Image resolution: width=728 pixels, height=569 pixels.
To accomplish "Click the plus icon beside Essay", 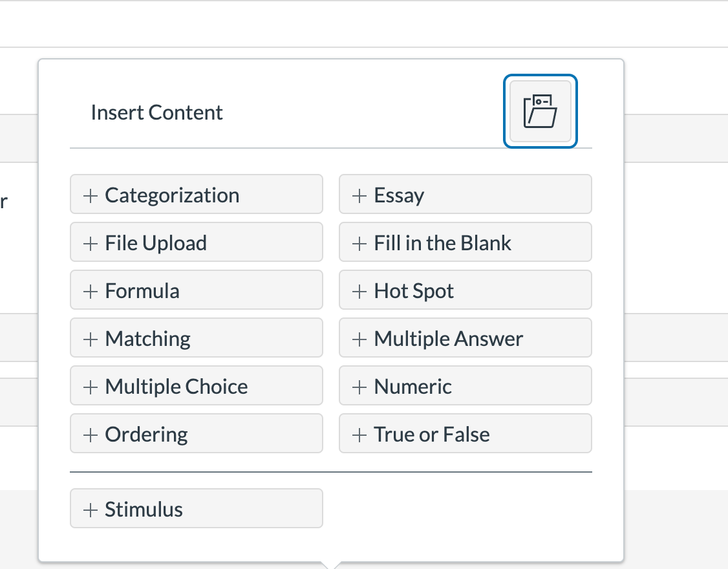I will (359, 195).
